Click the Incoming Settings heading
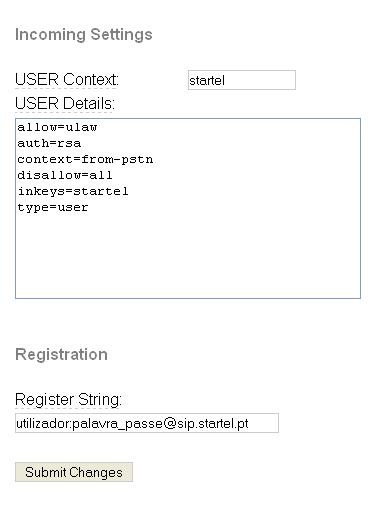The width and height of the screenshot is (383, 522). click(84, 34)
